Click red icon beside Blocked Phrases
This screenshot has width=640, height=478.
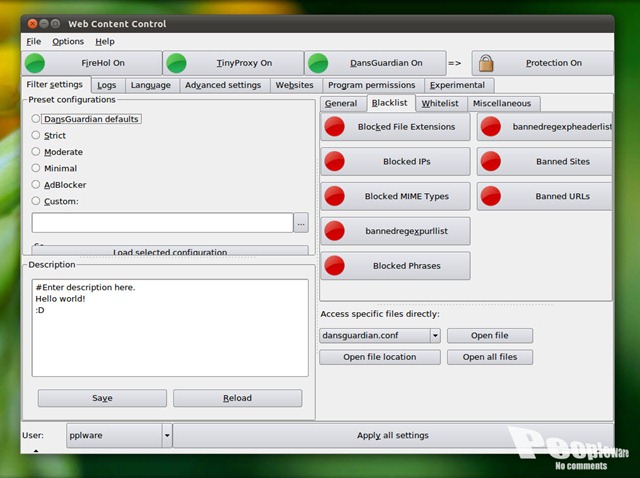click(335, 266)
